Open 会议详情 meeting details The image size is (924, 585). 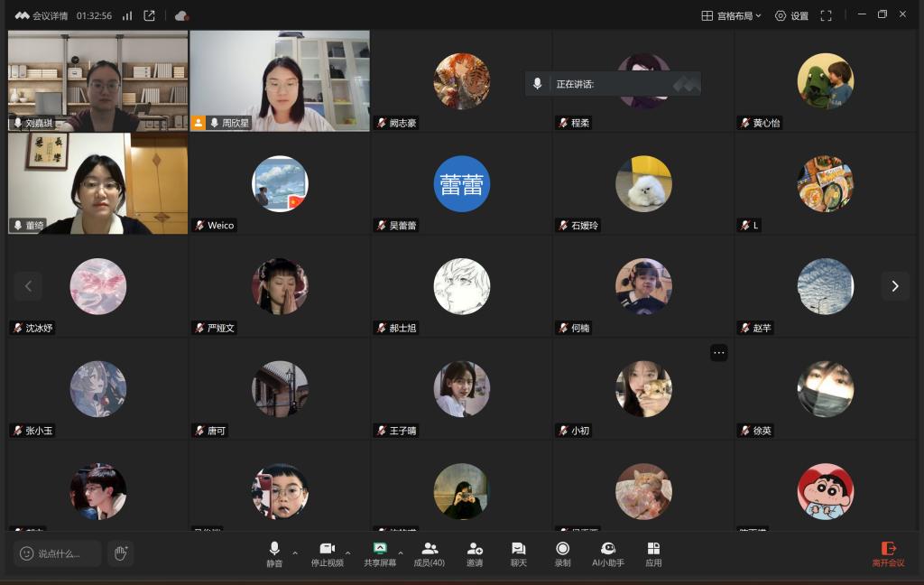(x=44, y=15)
